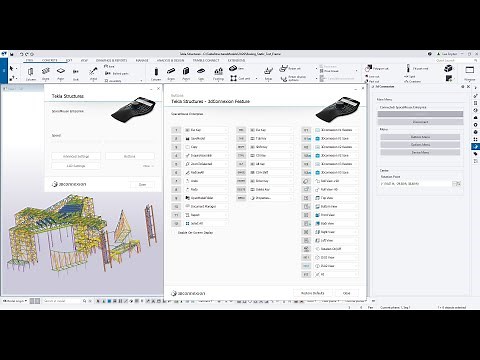480x360 pixels.
Task: Click the Front view button icon
Action: tap(306, 215)
